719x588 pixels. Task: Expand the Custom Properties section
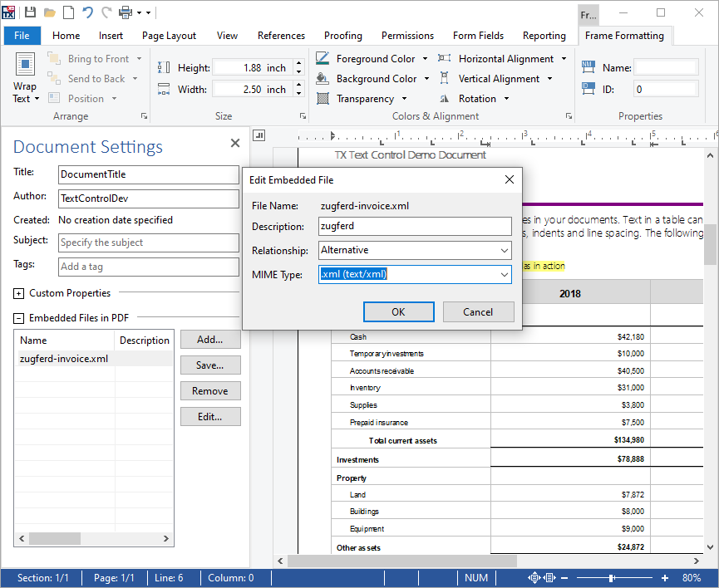click(x=19, y=293)
